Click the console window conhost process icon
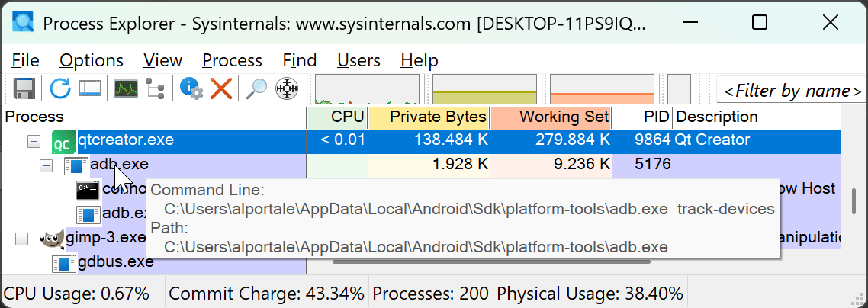Image resolution: width=868 pixels, height=308 pixels. pyautogui.click(x=88, y=191)
